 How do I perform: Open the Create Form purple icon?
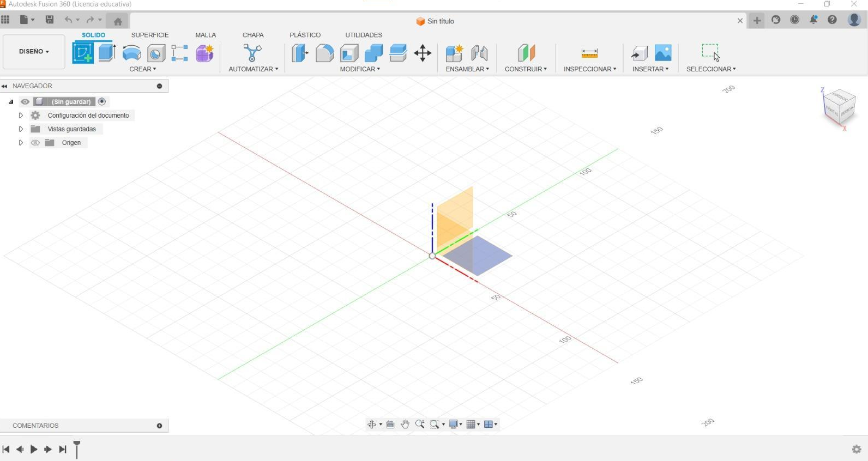click(x=205, y=53)
